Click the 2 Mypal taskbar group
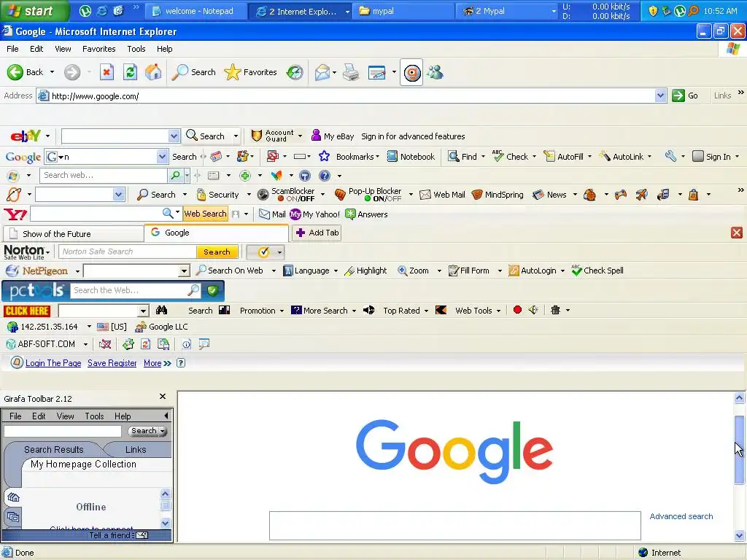This screenshot has width=747, height=560. click(x=507, y=11)
